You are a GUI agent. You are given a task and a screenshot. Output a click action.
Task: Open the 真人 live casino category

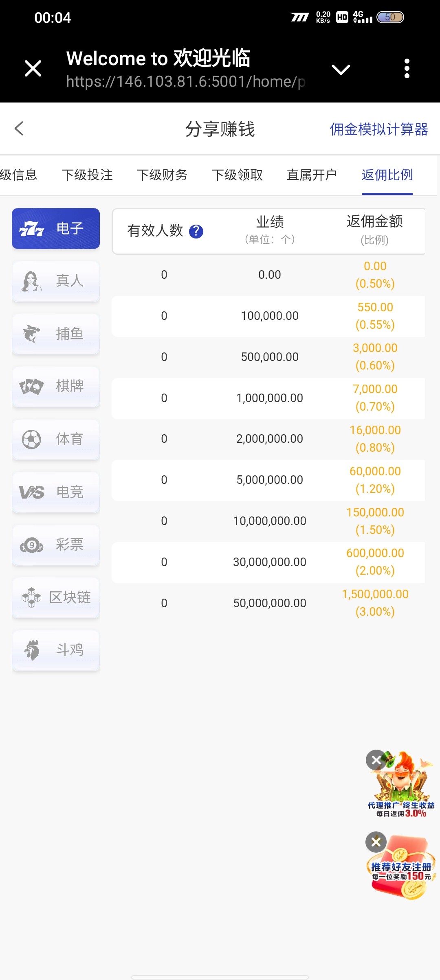pyautogui.click(x=56, y=281)
